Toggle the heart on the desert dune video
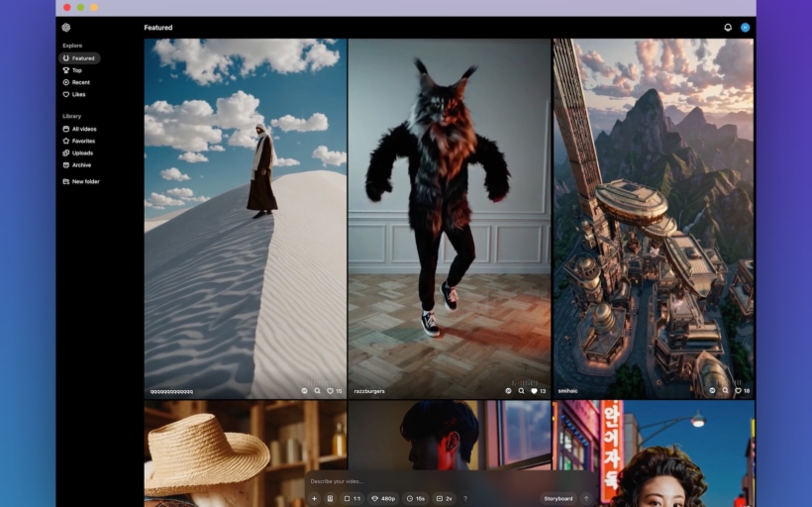The height and width of the screenshot is (507, 812). point(330,391)
